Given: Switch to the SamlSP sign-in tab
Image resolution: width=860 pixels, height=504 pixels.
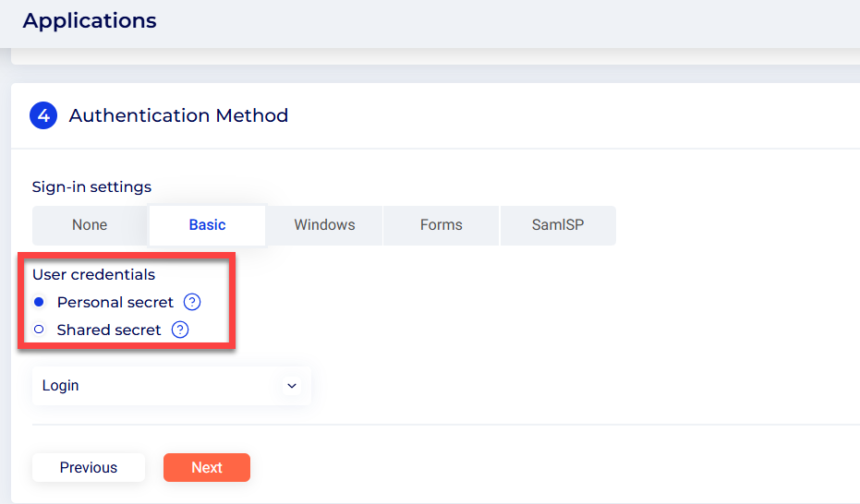Looking at the screenshot, I should pos(558,225).
